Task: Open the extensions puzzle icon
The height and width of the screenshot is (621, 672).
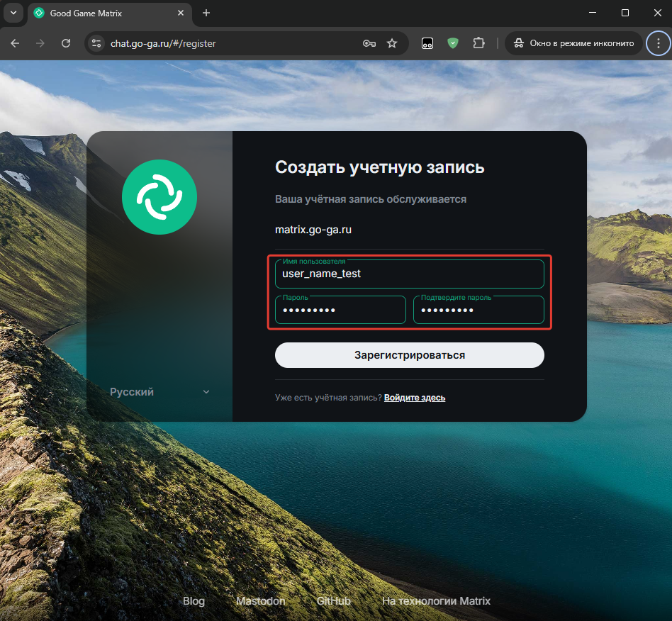Action: click(x=478, y=43)
